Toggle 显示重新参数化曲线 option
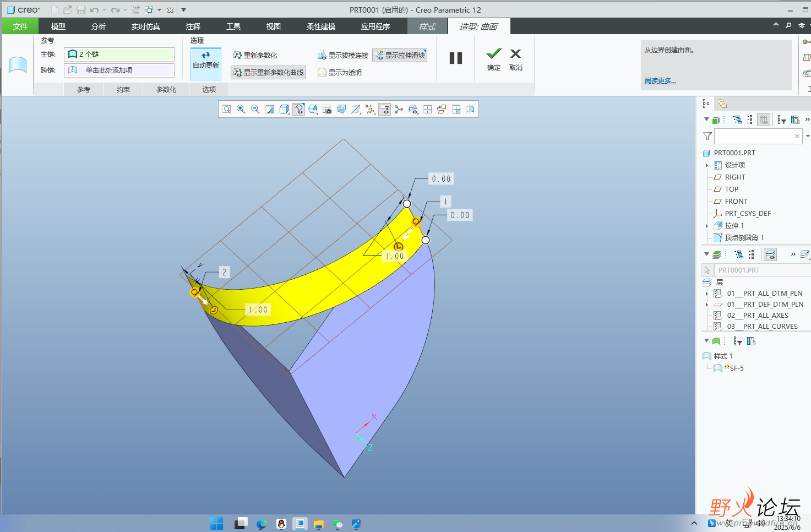The height and width of the screenshot is (532, 811). click(x=268, y=72)
